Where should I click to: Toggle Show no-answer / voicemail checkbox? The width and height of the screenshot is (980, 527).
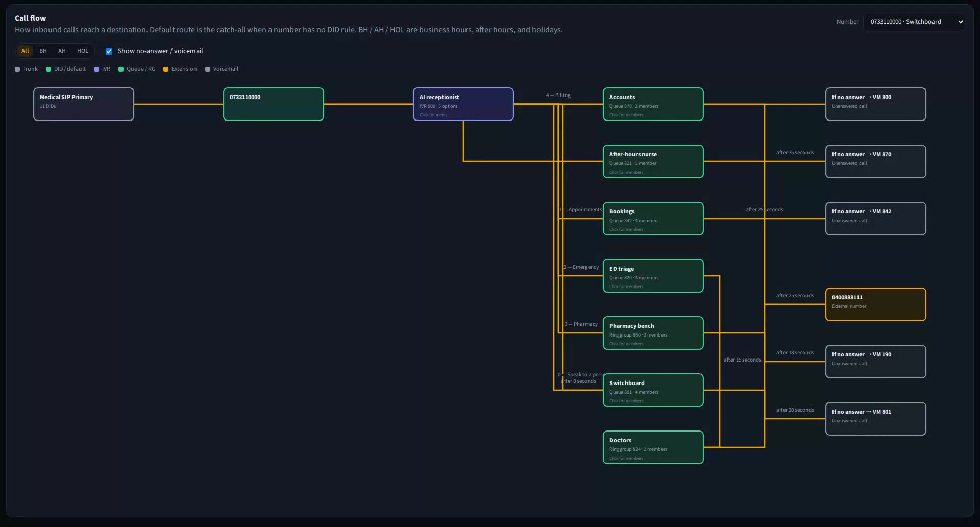pyautogui.click(x=109, y=51)
